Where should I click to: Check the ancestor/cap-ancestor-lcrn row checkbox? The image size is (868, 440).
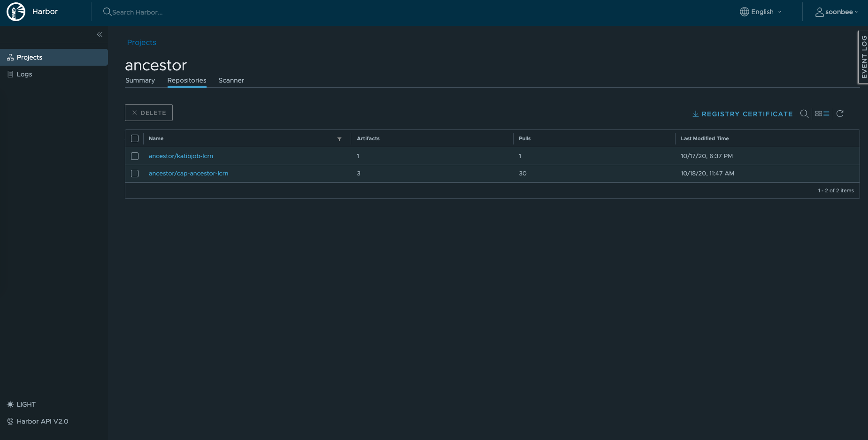click(x=135, y=174)
